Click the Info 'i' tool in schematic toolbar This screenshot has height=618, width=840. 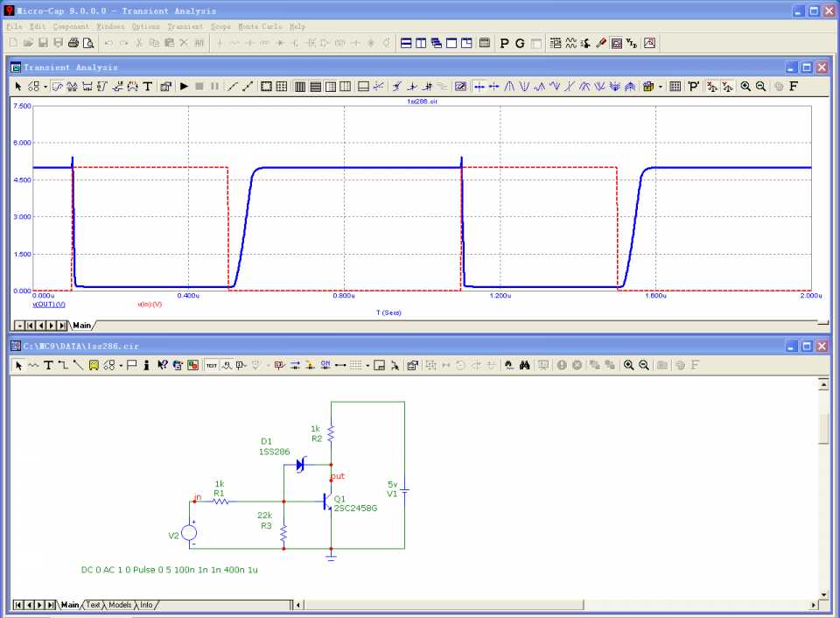146,365
